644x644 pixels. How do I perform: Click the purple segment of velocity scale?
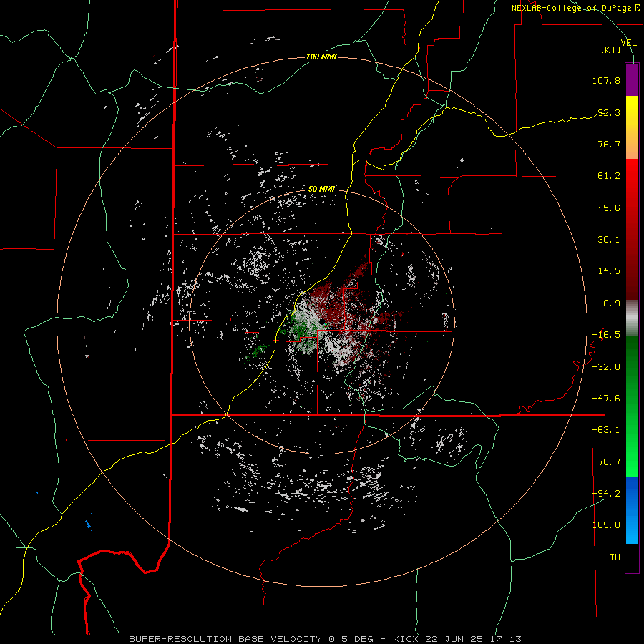(632, 79)
